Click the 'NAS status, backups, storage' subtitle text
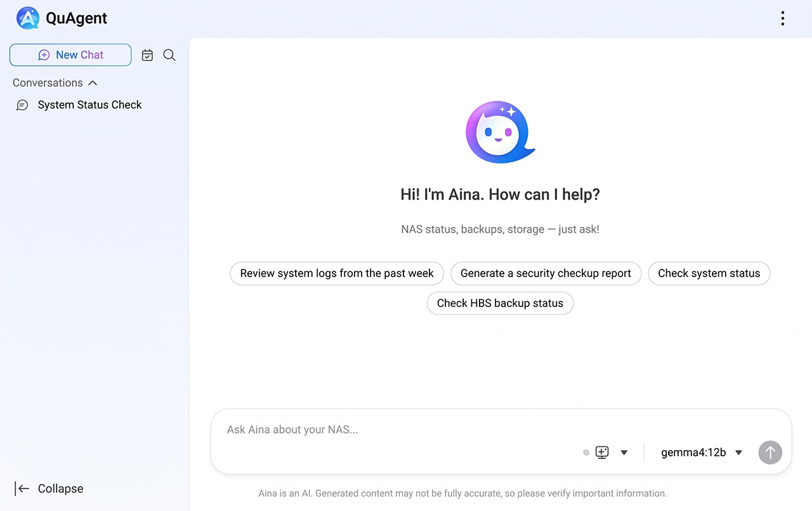 pos(500,230)
